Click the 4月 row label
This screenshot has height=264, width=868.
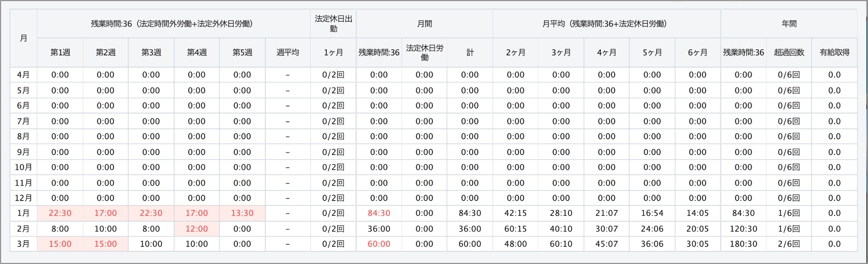(23, 75)
